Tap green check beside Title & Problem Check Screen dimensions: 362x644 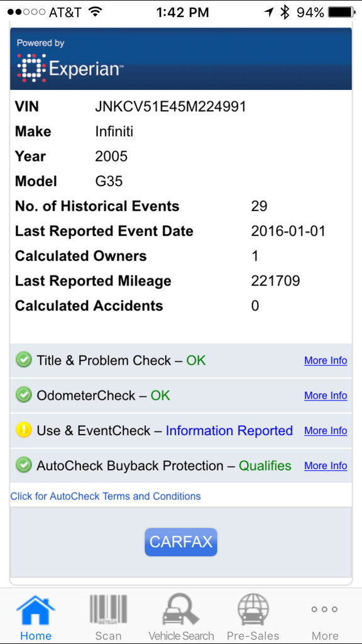23,360
